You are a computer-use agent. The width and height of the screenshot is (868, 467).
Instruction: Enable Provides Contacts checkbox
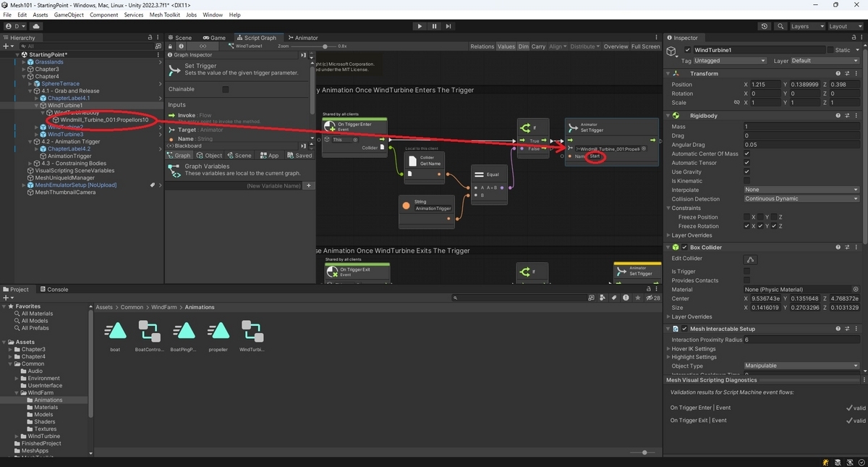click(746, 280)
